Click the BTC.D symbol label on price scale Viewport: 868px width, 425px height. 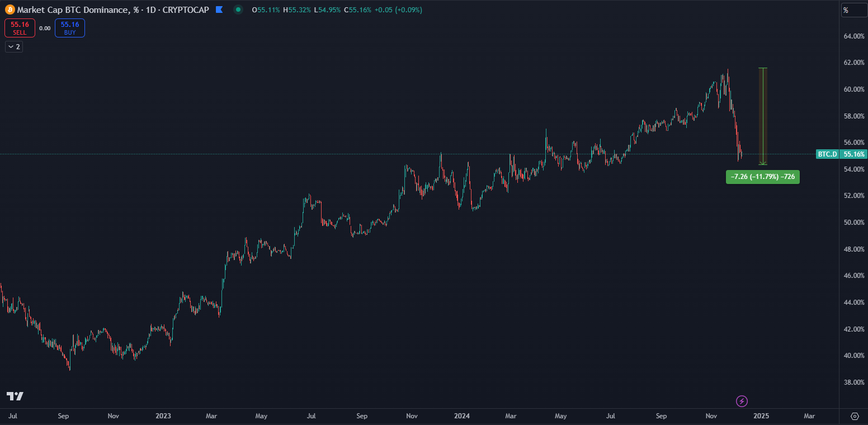tap(827, 154)
